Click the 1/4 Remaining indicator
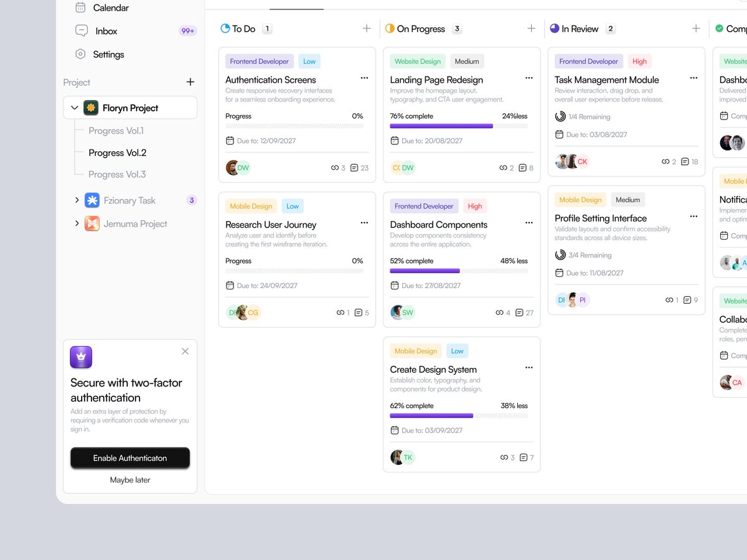 (x=583, y=116)
